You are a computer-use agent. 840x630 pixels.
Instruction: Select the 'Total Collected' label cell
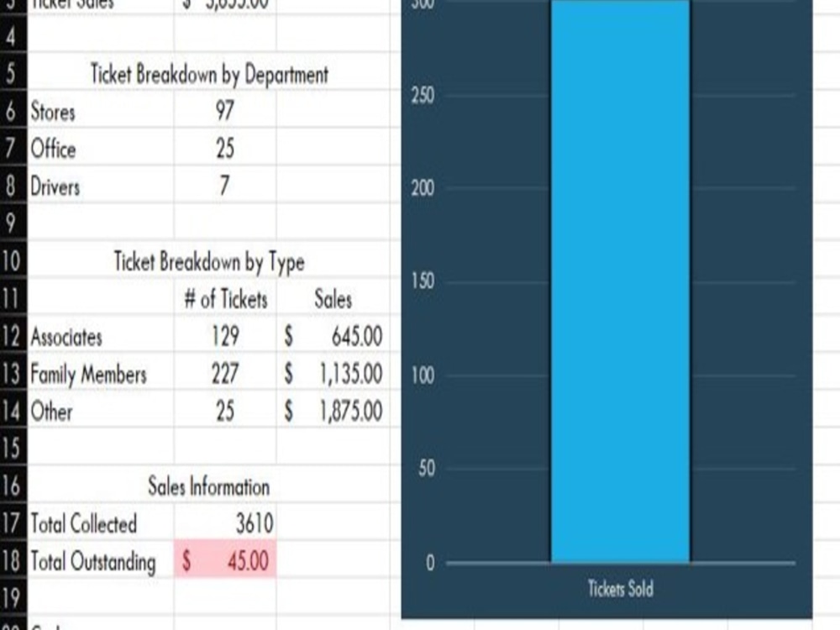tap(101, 523)
